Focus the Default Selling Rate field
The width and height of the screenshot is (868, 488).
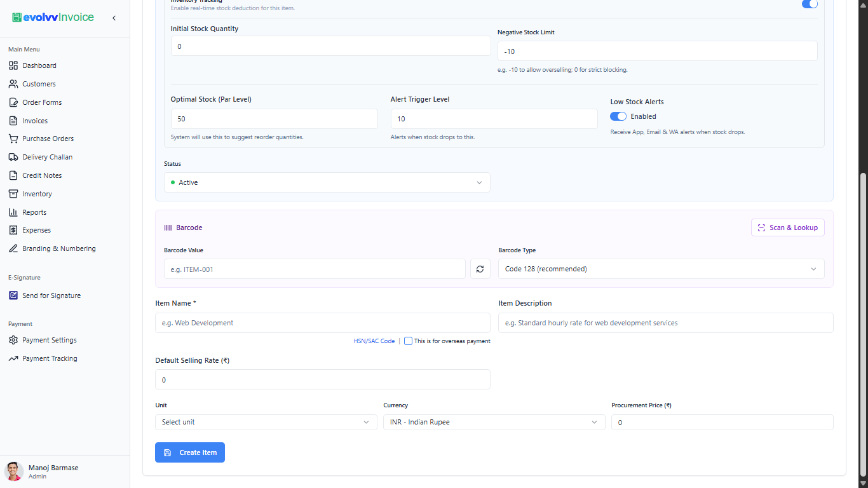point(323,379)
